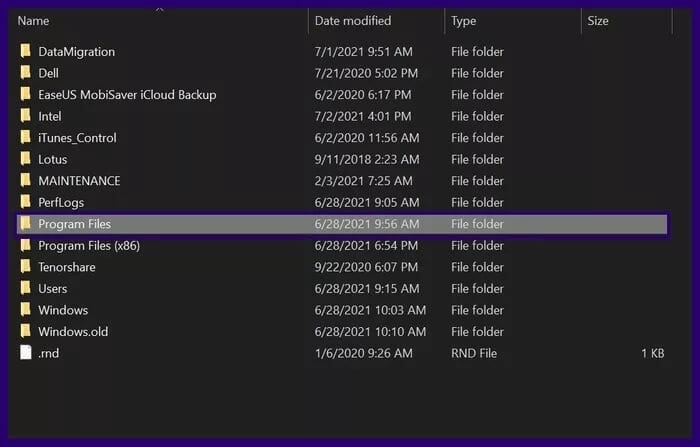Click the date 6/28/2021 6:54 PM
700x447 pixels.
pos(366,246)
